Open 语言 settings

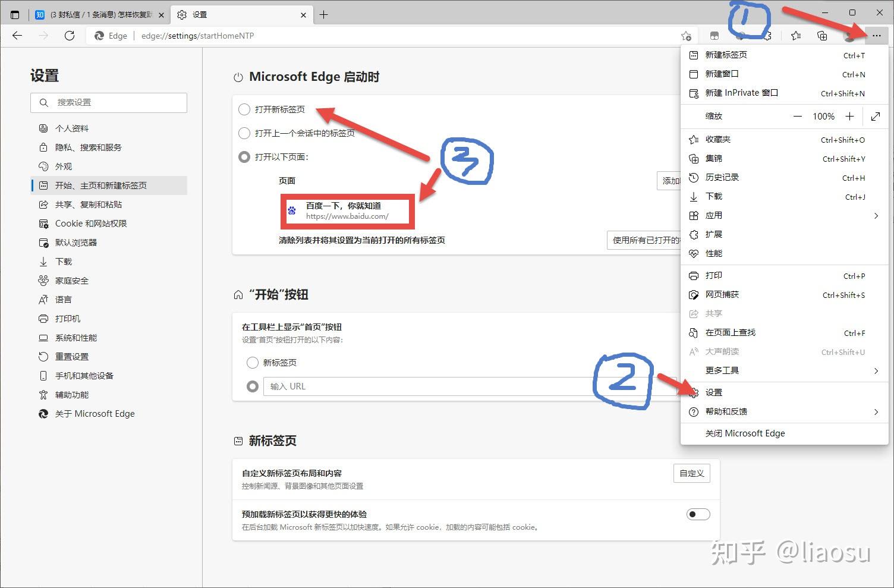[109, 300]
